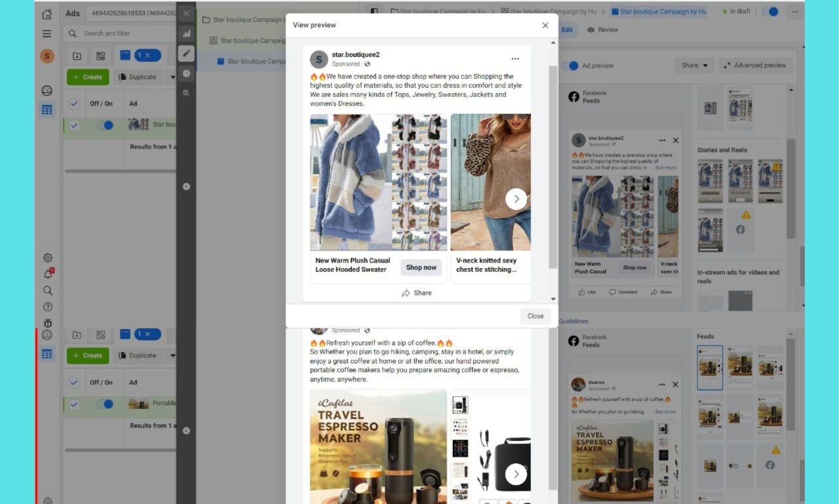Toggle header select-all checkbox above Portable row

point(74,382)
